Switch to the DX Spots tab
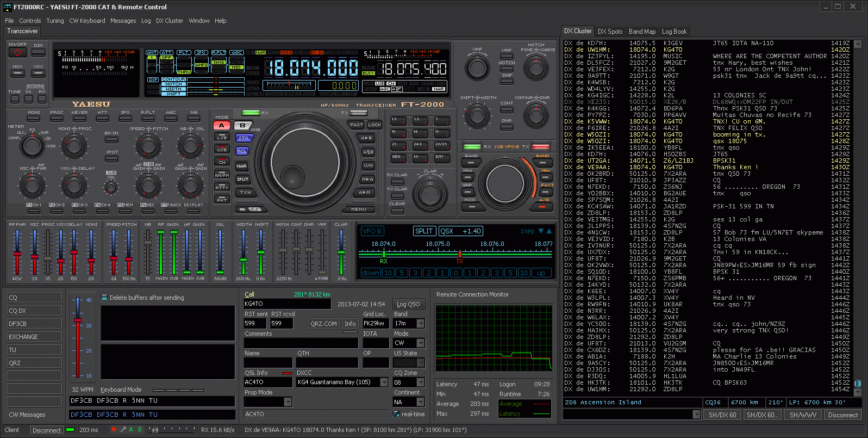This screenshot has height=438, width=868. pyautogui.click(x=610, y=32)
